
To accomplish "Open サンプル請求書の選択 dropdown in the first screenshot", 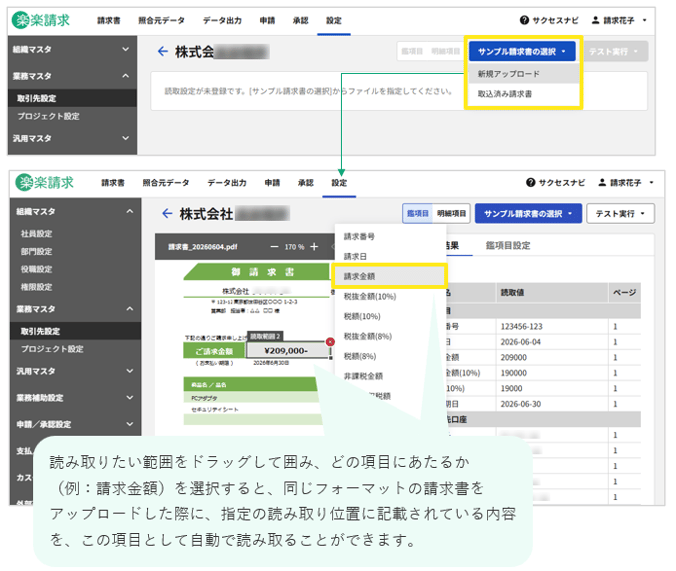I will (x=522, y=52).
